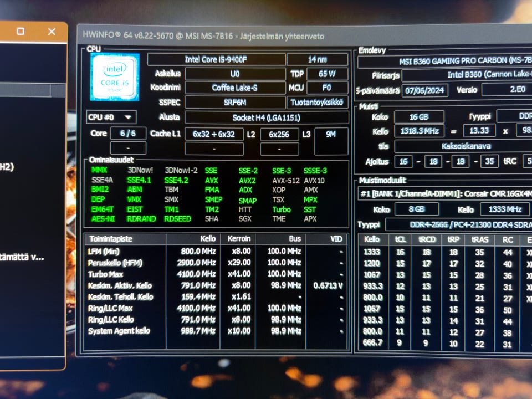This screenshot has width=532, height=399.
Task: Click the Tuotantoyksikkö button
Action: tap(317, 102)
